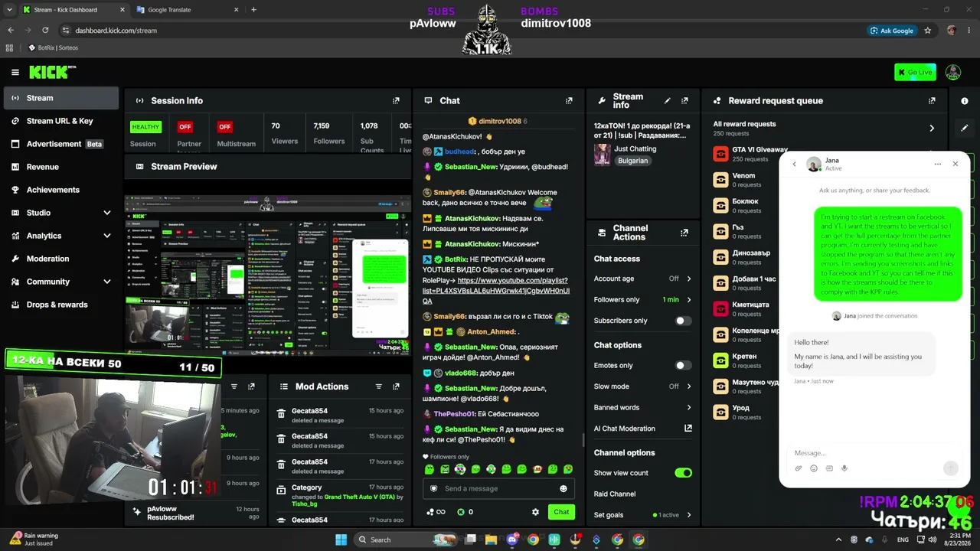Open the Windows Start menu
This screenshot has width=980, height=551.
point(341,540)
